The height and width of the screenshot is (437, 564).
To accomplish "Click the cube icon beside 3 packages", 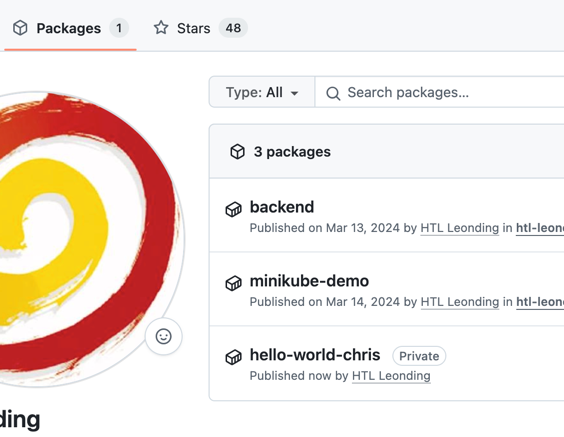I will pyautogui.click(x=237, y=152).
